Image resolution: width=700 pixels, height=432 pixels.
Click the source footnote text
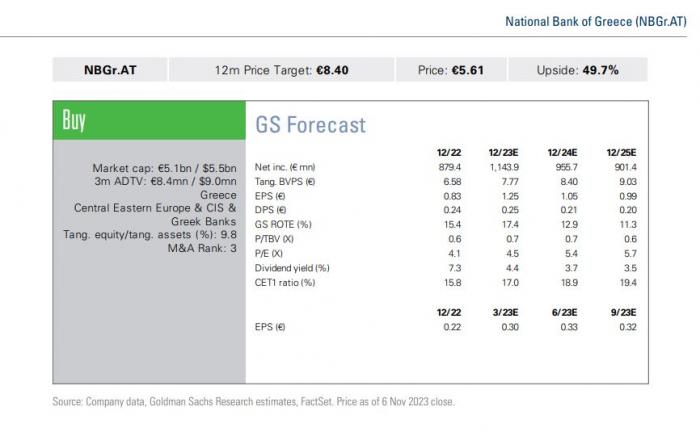(x=254, y=402)
